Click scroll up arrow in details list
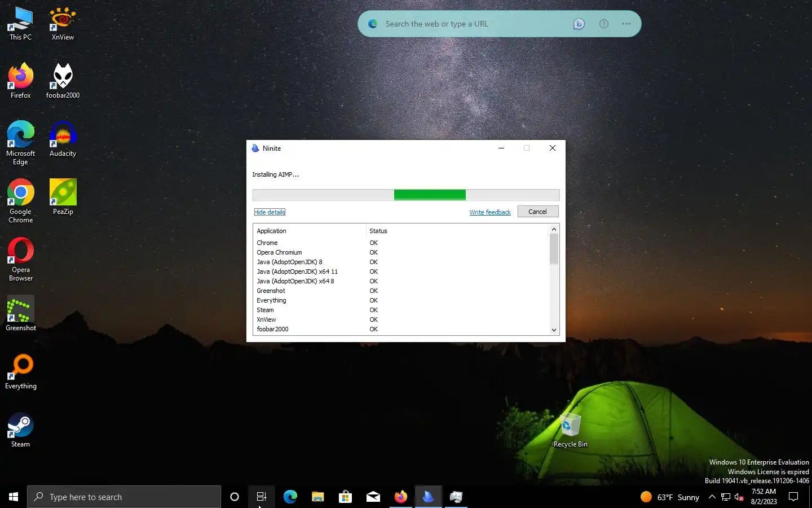 tap(554, 229)
